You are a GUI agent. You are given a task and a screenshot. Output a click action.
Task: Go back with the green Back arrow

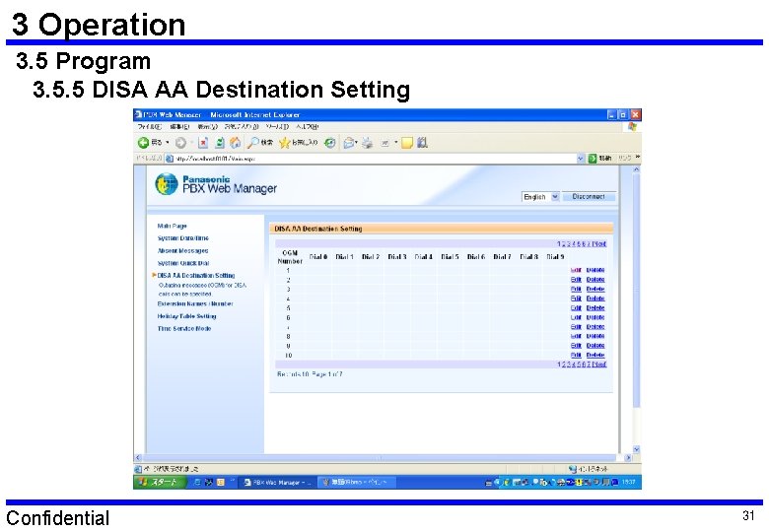143,143
